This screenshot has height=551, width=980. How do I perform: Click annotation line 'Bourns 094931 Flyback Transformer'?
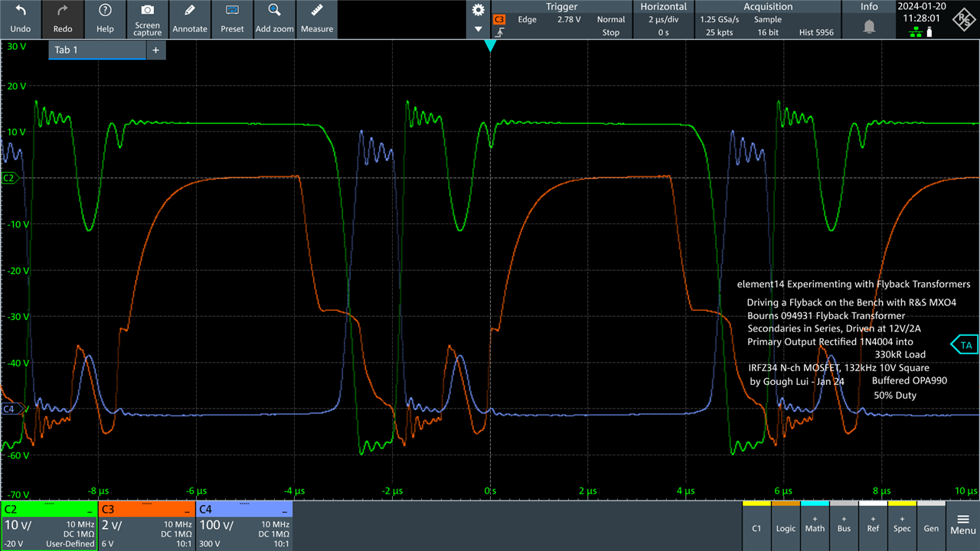[x=826, y=315]
